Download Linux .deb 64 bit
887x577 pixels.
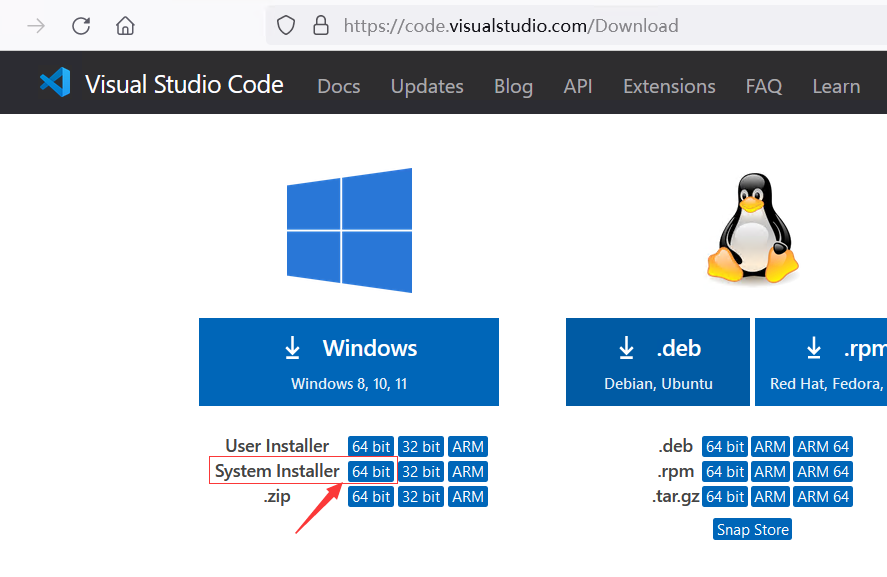coord(725,446)
